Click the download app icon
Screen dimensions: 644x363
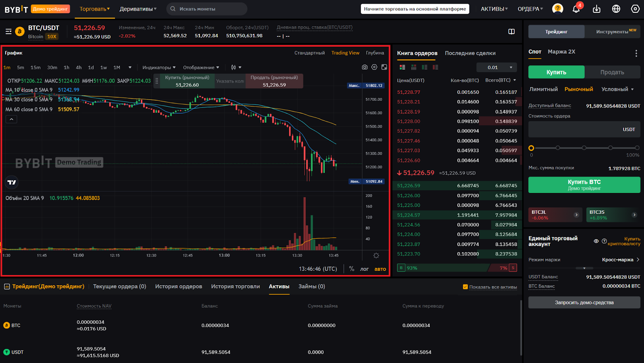597,9
